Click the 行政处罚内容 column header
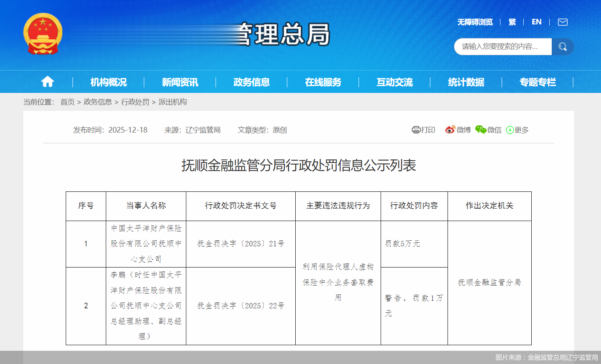This screenshot has height=364, width=601. 414,206
